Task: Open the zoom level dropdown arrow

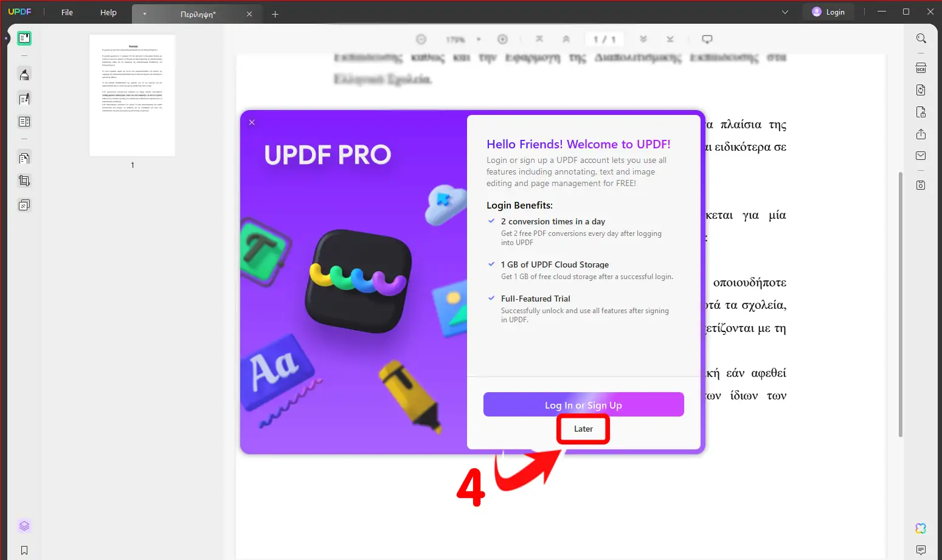Action: click(x=479, y=39)
